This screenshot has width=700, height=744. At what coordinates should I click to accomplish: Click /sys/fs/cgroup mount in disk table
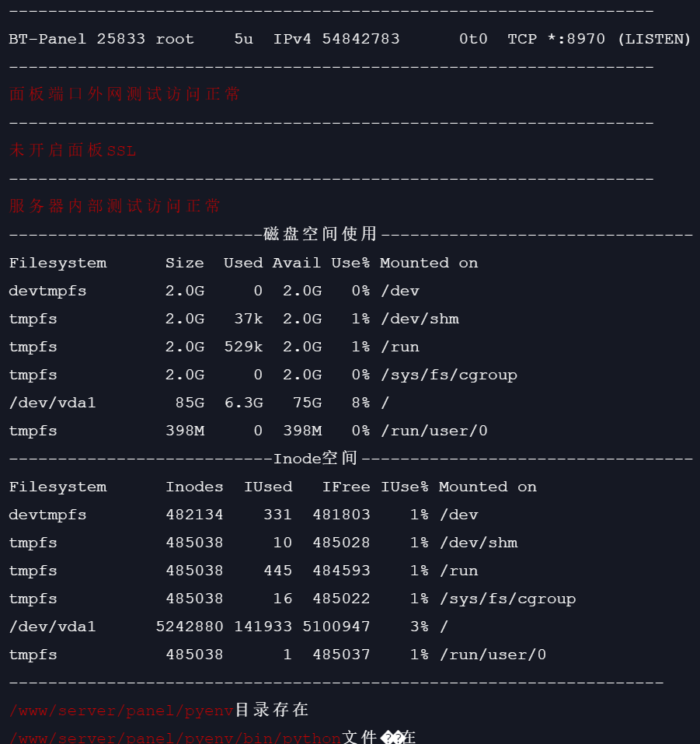click(448, 375)
